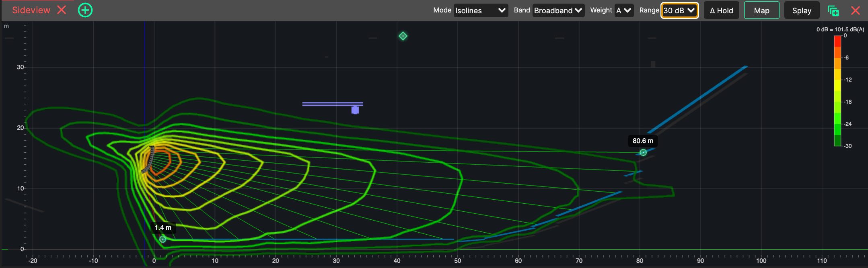Open the Band dropdown showing Broadband
This screenshot has height=268, width=868.
(x=558, y=10)
